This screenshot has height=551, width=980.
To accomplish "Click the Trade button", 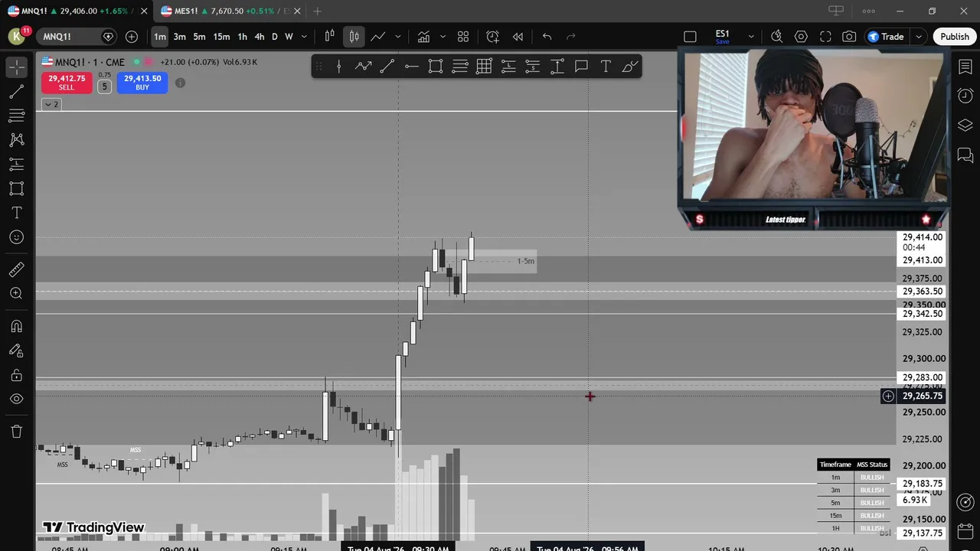I will [887, 37].
